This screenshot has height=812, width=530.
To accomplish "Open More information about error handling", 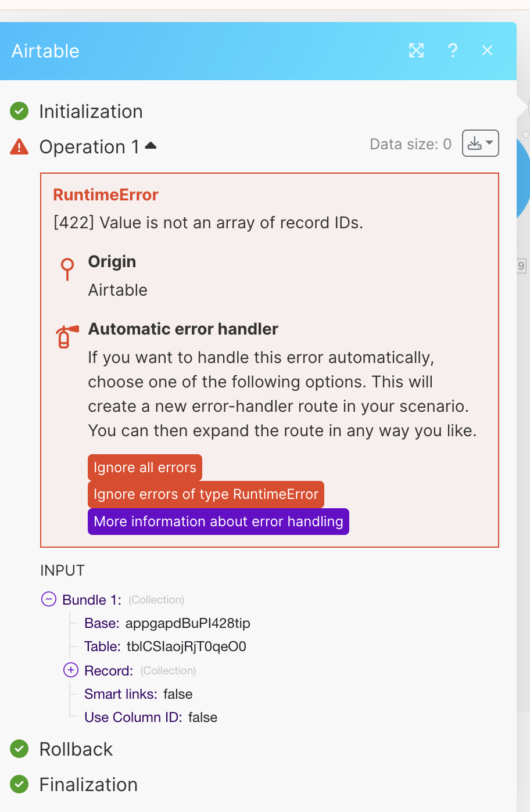I will click(x=218, y=522).
